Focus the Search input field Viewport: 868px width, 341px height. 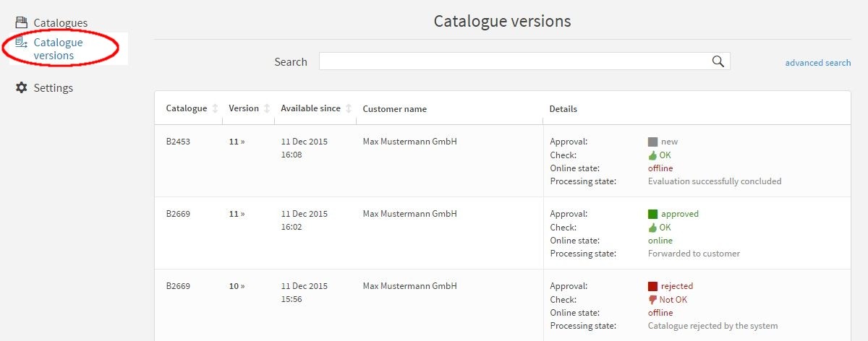pos(524,61)
